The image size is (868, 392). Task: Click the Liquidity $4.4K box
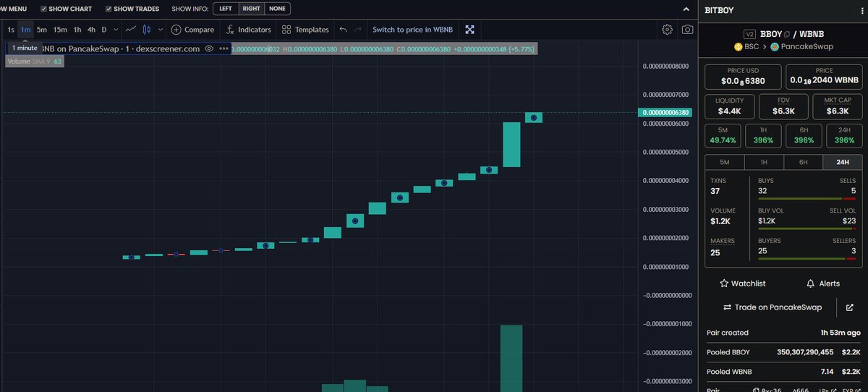point(729,106)
